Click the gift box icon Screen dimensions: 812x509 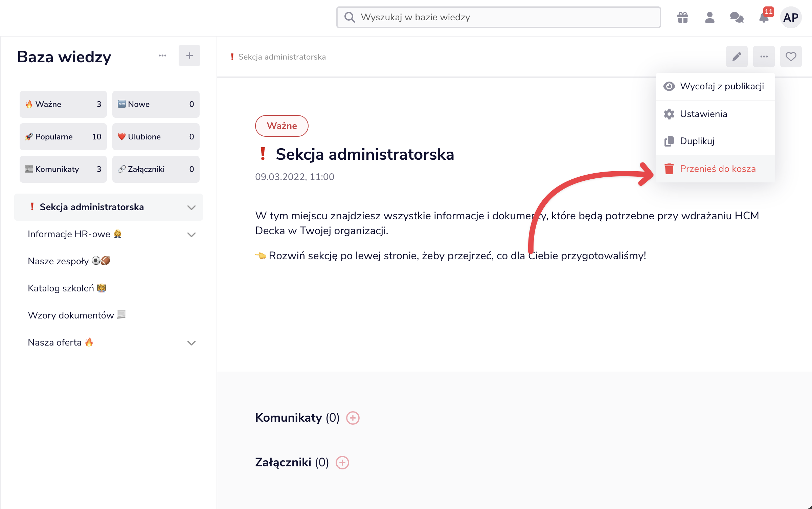(x=683, y=17)
